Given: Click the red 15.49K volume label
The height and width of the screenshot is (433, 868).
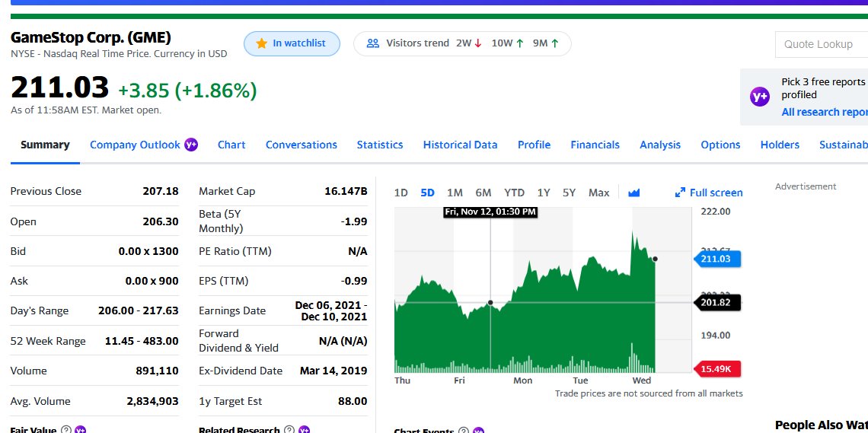Looking at the screenshot, I should 716,369.
